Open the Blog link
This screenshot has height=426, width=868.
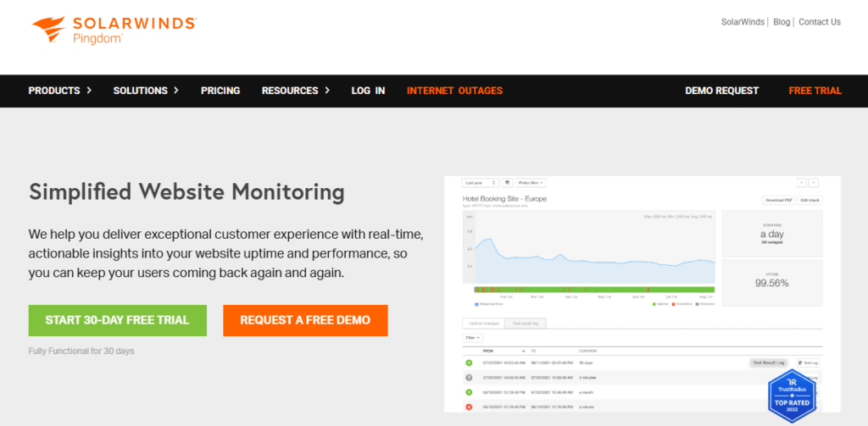(x=782, y=22)
